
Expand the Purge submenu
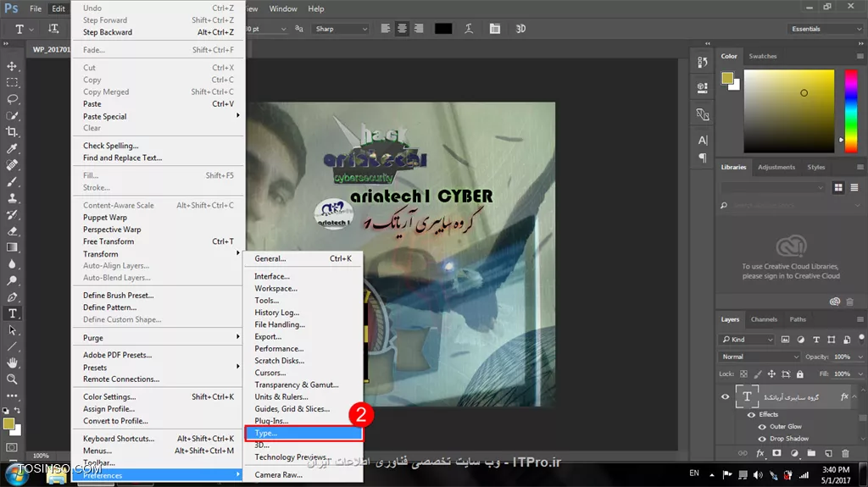[159, 338]
